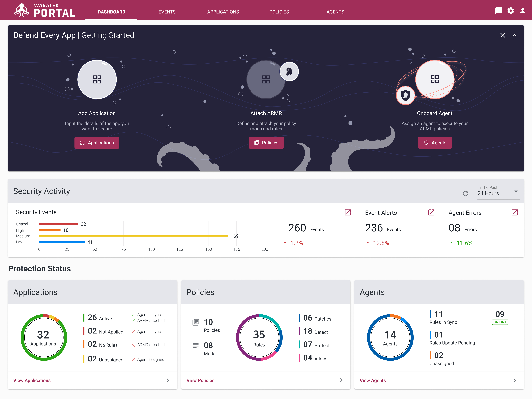The image size is (532, 399).
Task: Click the chevron beside View Policies
Action: [x=341, y=380]
